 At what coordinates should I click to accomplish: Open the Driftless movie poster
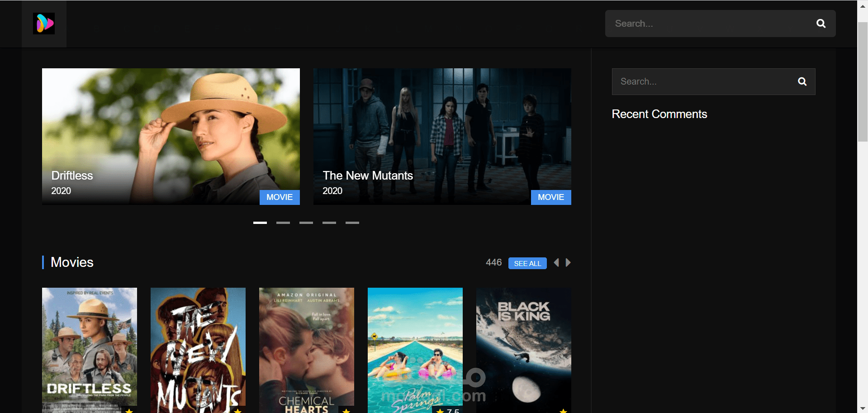(90, 350)
